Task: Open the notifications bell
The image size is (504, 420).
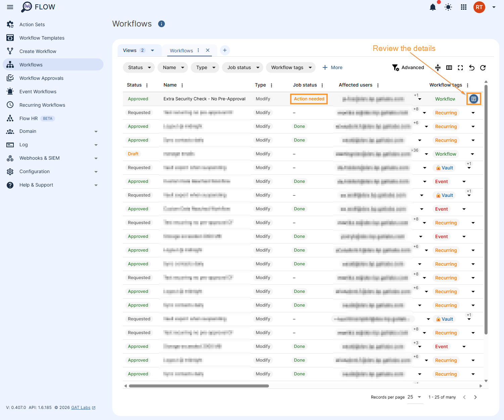Action: pyautogui.click(x=433, y=7)
